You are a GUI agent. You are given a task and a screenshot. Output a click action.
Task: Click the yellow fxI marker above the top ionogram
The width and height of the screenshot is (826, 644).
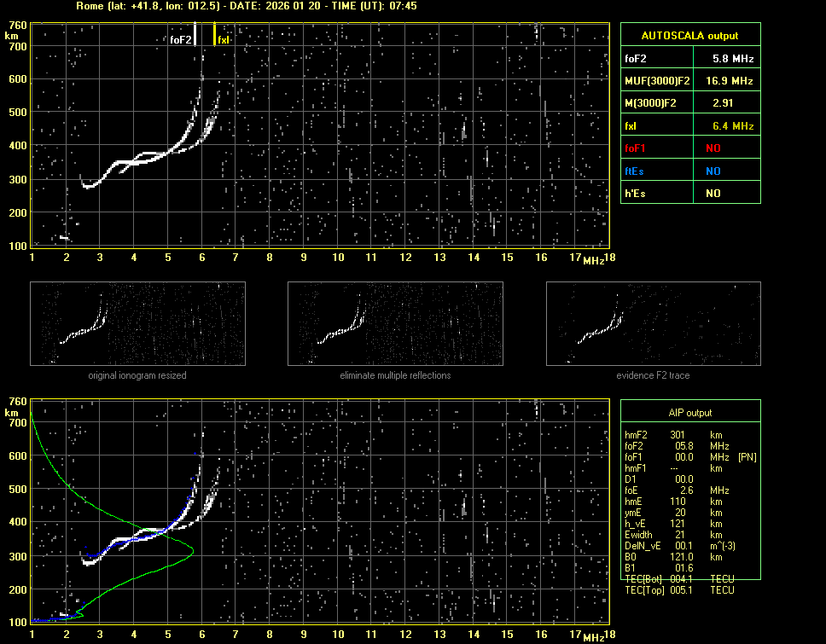(x=214, y=34)
